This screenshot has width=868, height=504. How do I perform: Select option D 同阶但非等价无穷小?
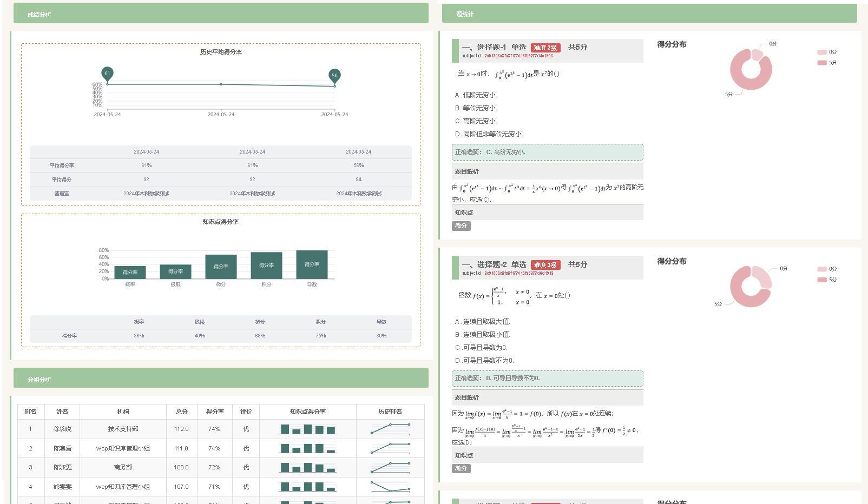click(489, 134)
